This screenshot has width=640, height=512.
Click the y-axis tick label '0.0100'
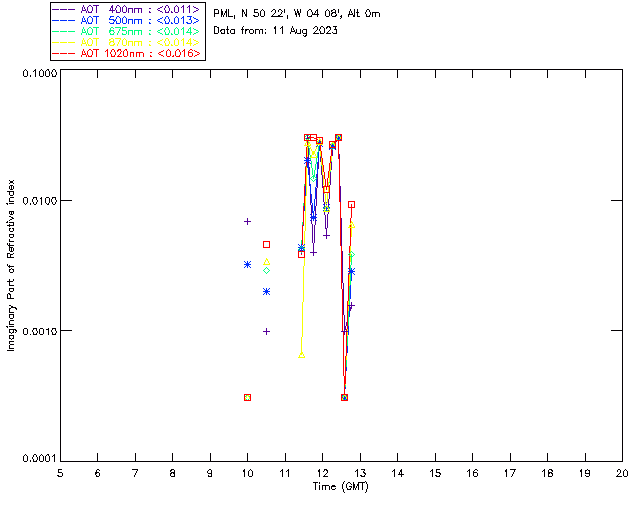point(40,200)
